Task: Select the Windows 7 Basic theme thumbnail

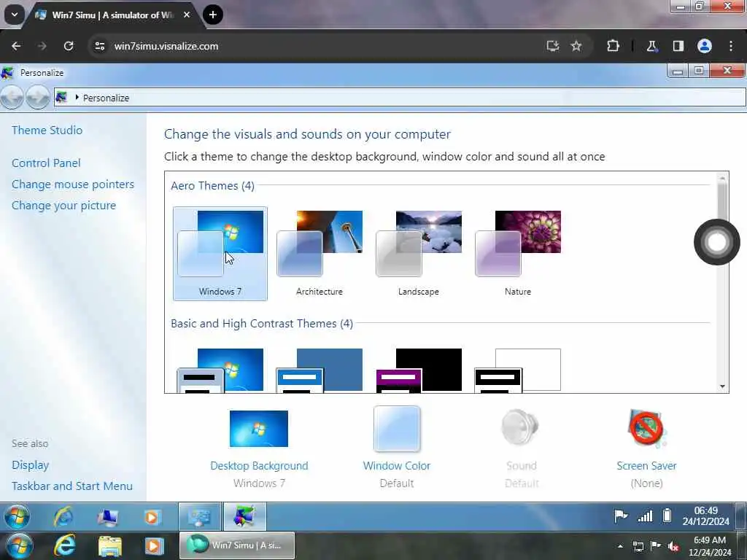Action: pyautogui.click(x=220, y=370)
